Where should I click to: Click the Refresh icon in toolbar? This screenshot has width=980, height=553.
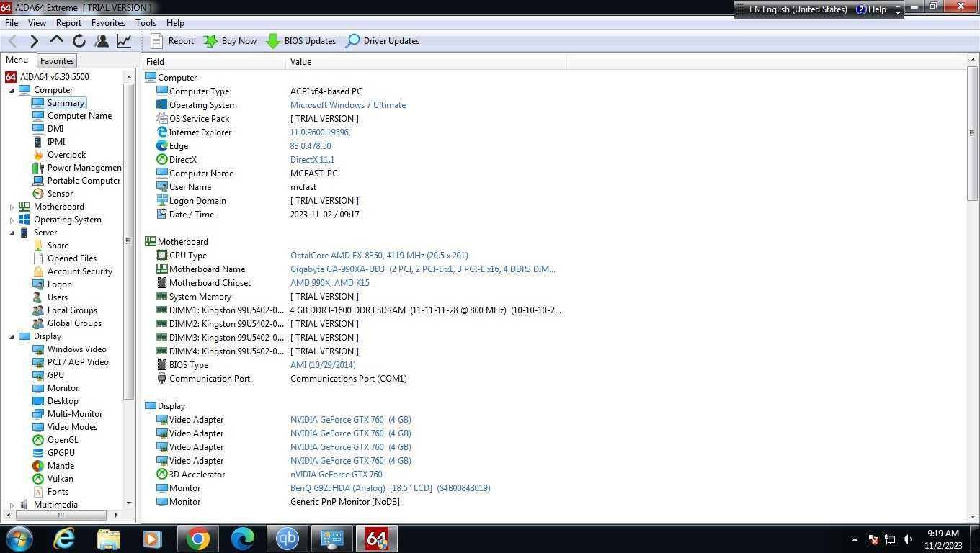79,41
